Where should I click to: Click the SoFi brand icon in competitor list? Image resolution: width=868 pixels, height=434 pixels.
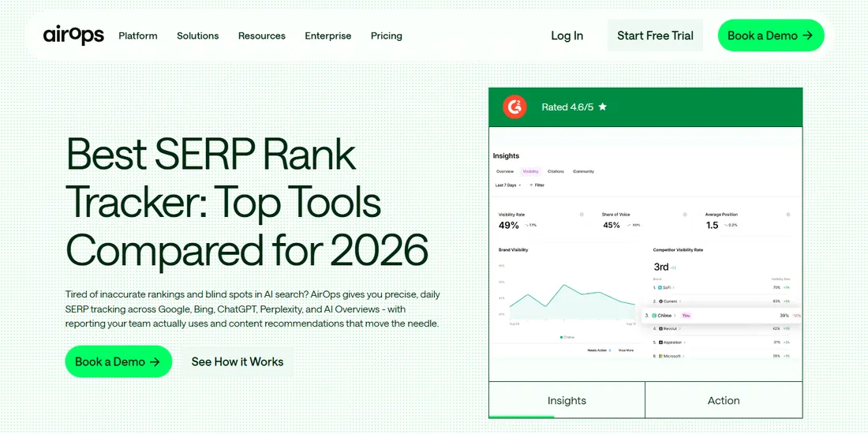click(x=660, y=288)
